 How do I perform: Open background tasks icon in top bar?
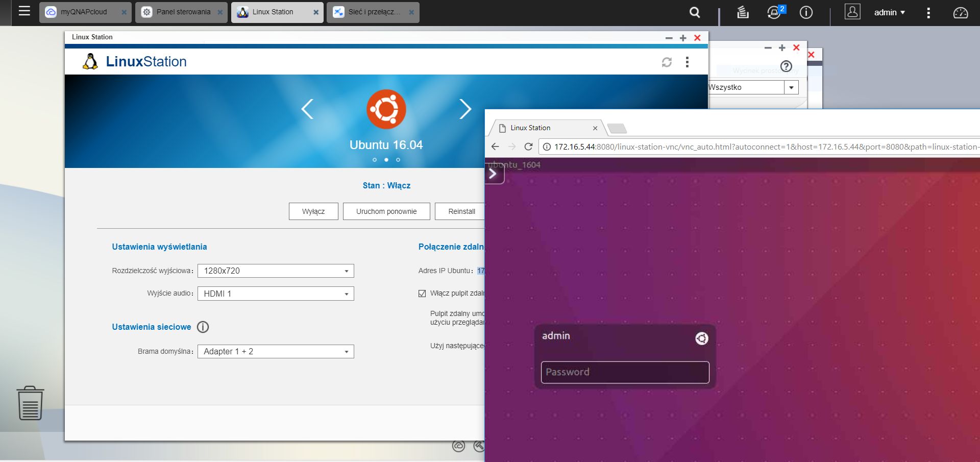(743, 12)
